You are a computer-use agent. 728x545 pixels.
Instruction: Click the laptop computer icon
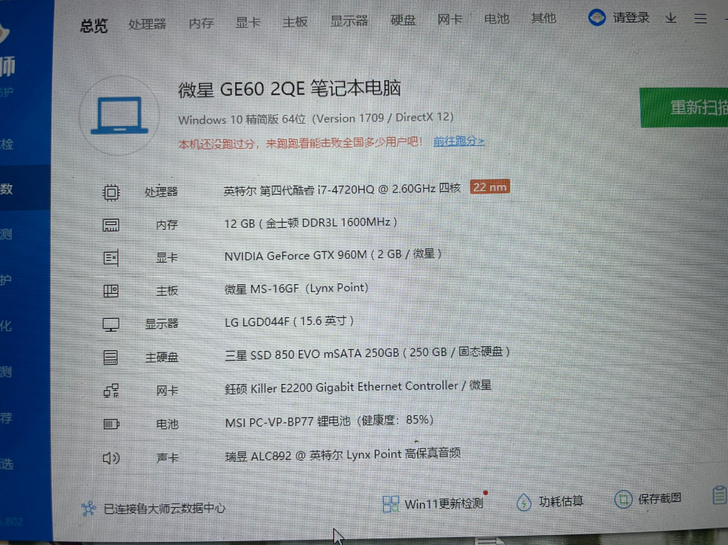[x=119, y=116]
